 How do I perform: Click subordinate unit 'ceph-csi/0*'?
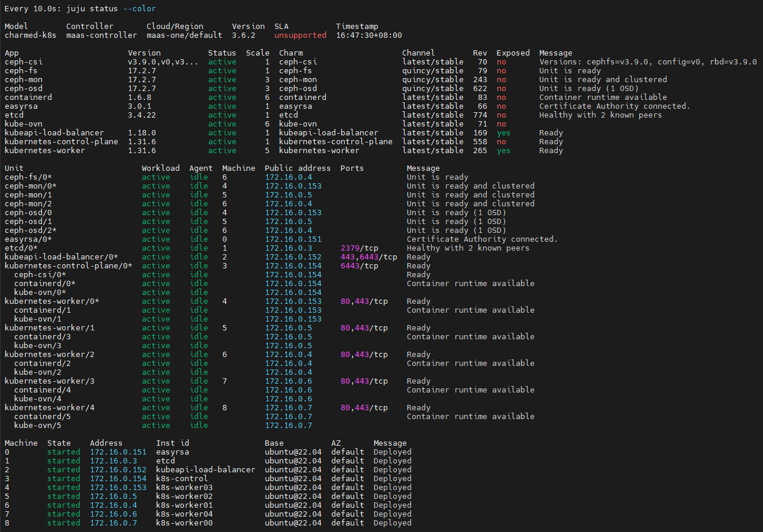coord(40,275)
